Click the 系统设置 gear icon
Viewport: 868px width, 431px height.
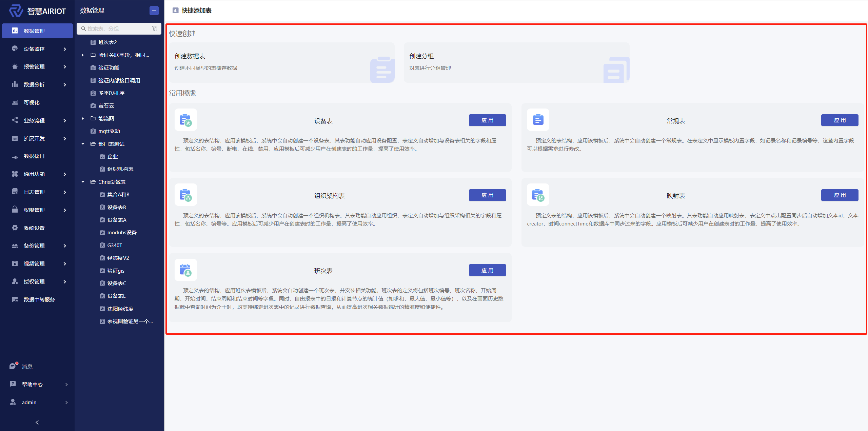15,228
